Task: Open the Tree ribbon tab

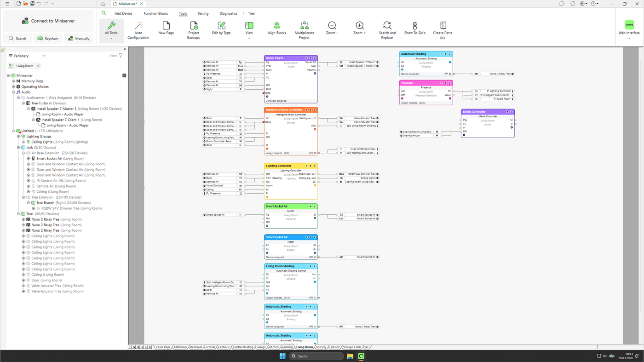Action: (x=251, y=13)
